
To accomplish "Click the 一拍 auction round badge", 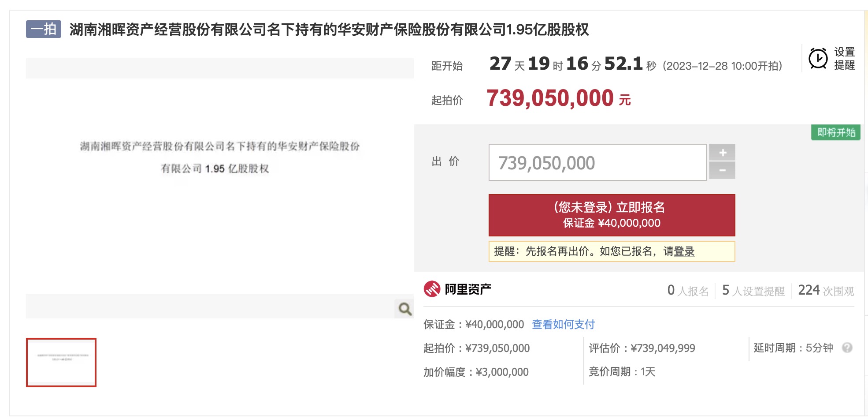I will [x=44, y=29].
